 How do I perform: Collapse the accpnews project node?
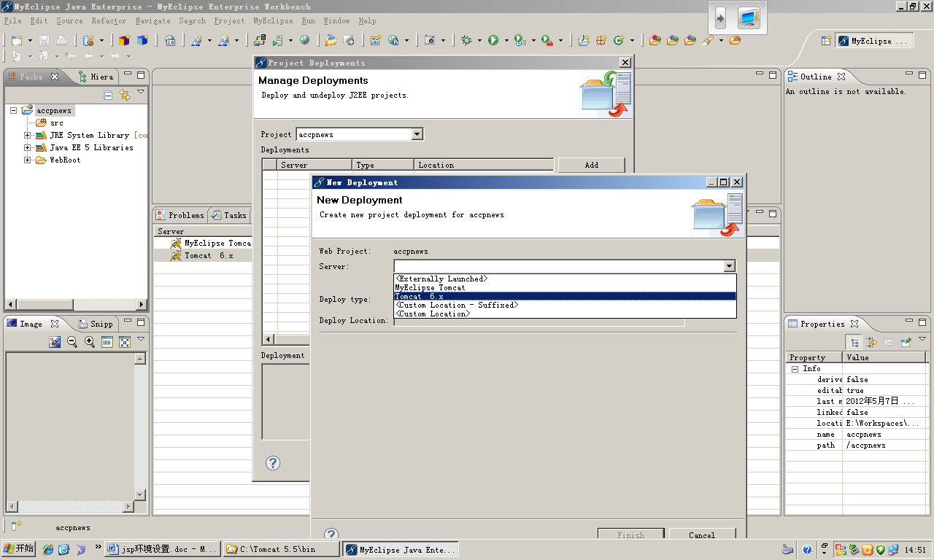click(x=13, y=110)
